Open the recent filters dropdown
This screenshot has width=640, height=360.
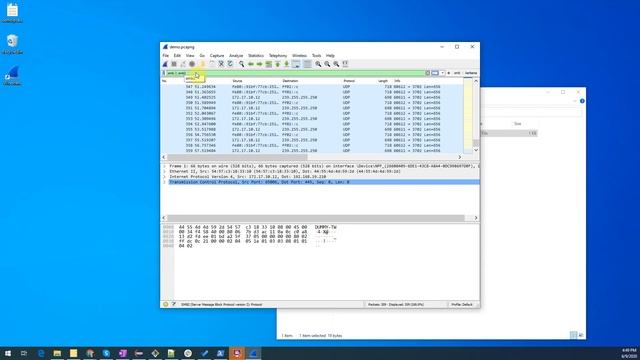tap(442, 73)
